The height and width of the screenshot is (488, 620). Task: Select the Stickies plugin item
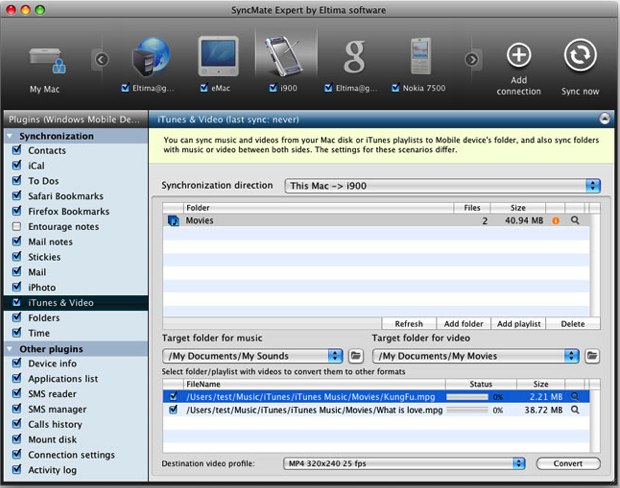tap(76, 257)
